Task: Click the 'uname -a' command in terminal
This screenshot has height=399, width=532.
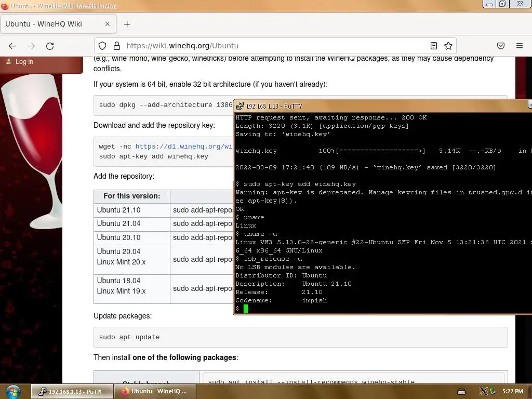Action: tap(260, 234)
